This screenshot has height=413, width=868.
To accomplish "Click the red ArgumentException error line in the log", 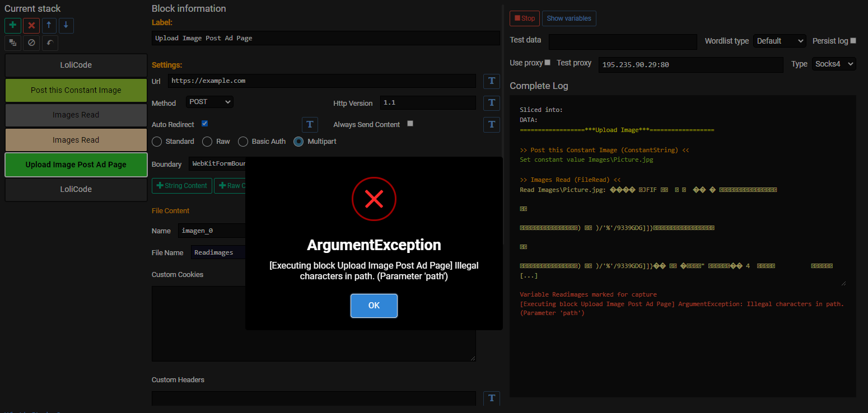I will tap(682, 308).
